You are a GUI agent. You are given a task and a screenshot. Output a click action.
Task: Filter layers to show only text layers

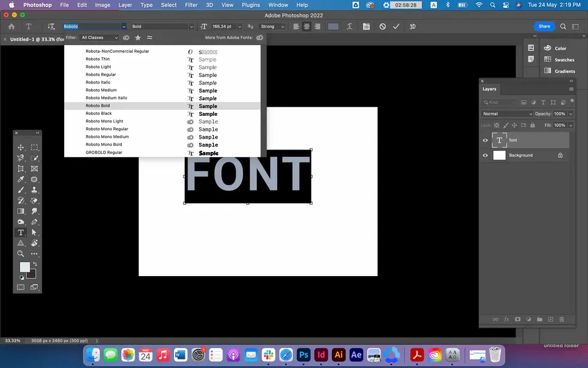543,103
